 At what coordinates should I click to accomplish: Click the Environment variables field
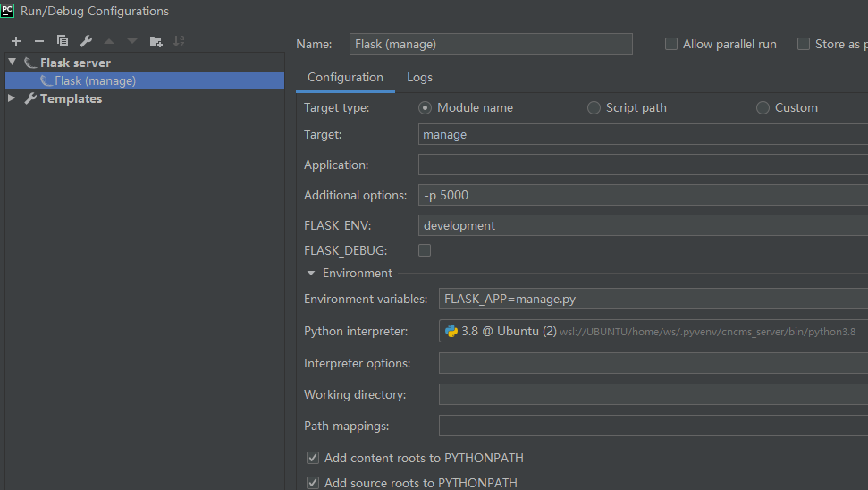pyautogui.click(x=653, y=299)
